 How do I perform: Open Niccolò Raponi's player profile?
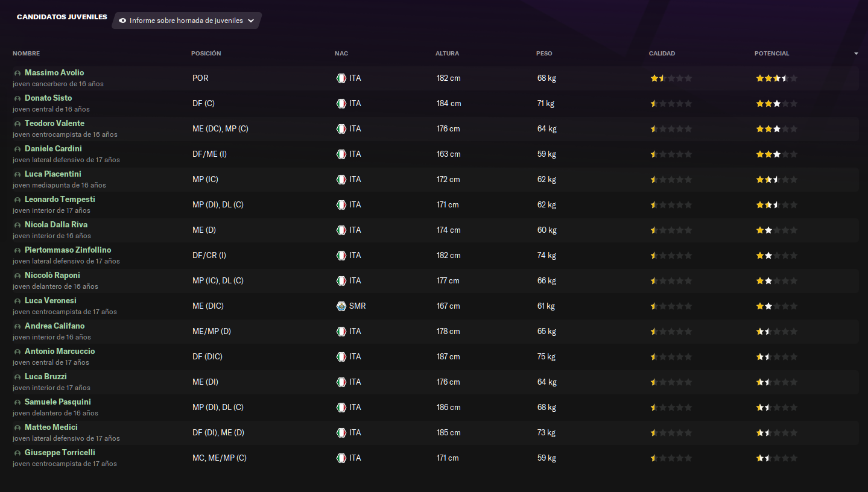point(52,275)
